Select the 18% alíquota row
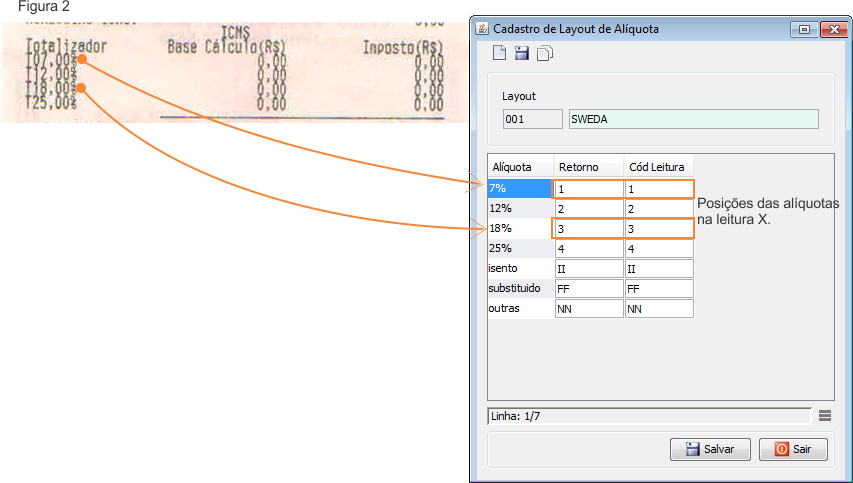The height and width of the screenshot is (483, 853). tap(519, 229)
